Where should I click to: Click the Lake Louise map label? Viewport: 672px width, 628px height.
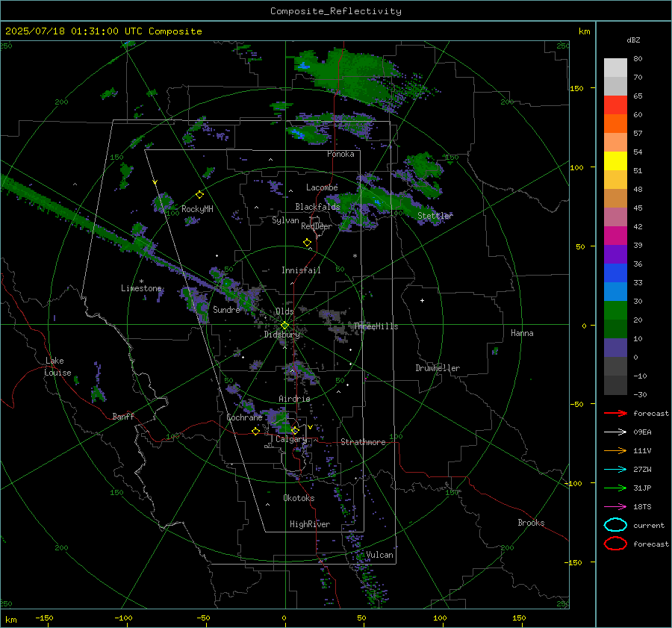58,367
